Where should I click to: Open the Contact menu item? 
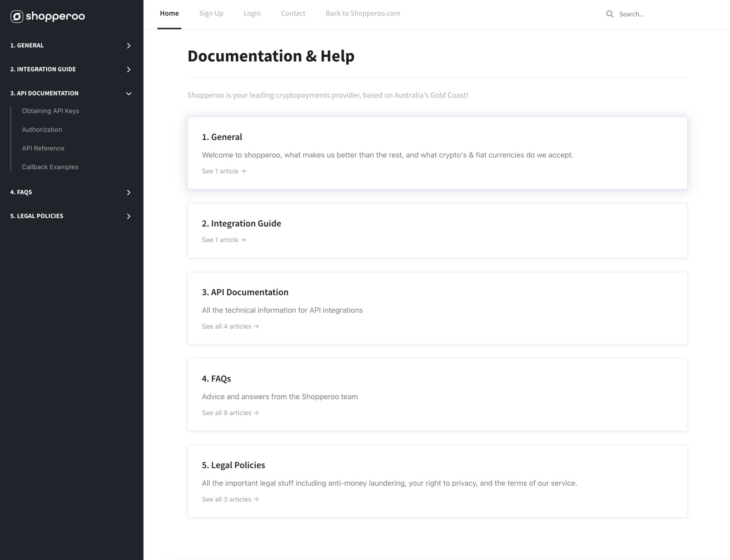click(293, 14)
